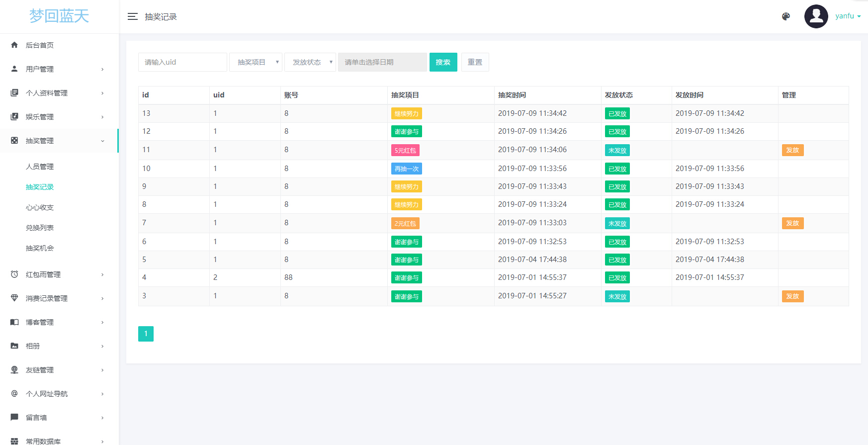Open the theme palette icon
This screenshot has height=445, width=868.
(786, 16)
